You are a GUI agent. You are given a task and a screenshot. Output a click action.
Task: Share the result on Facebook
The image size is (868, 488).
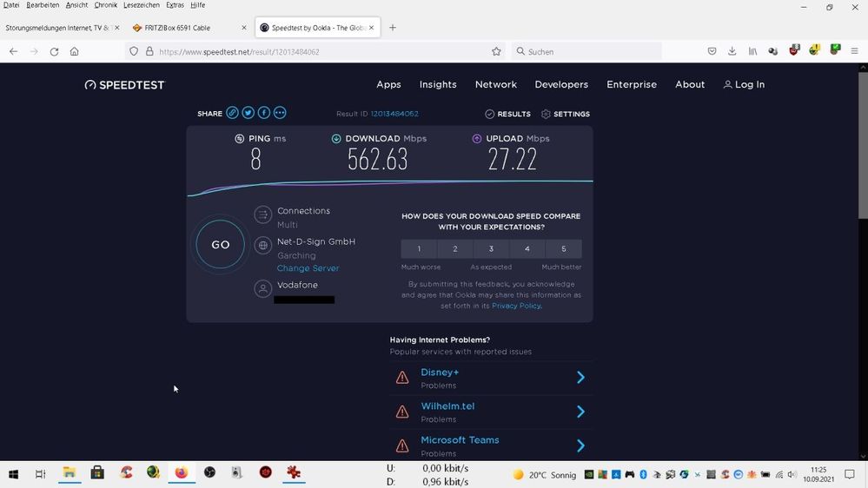(x=264, y=113)
